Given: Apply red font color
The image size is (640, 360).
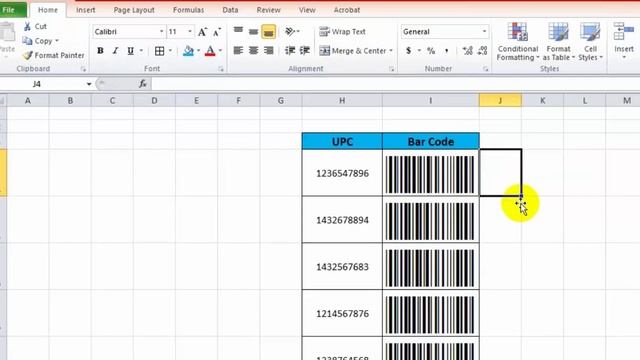Looking at the screenshot, I should [210, 51].
